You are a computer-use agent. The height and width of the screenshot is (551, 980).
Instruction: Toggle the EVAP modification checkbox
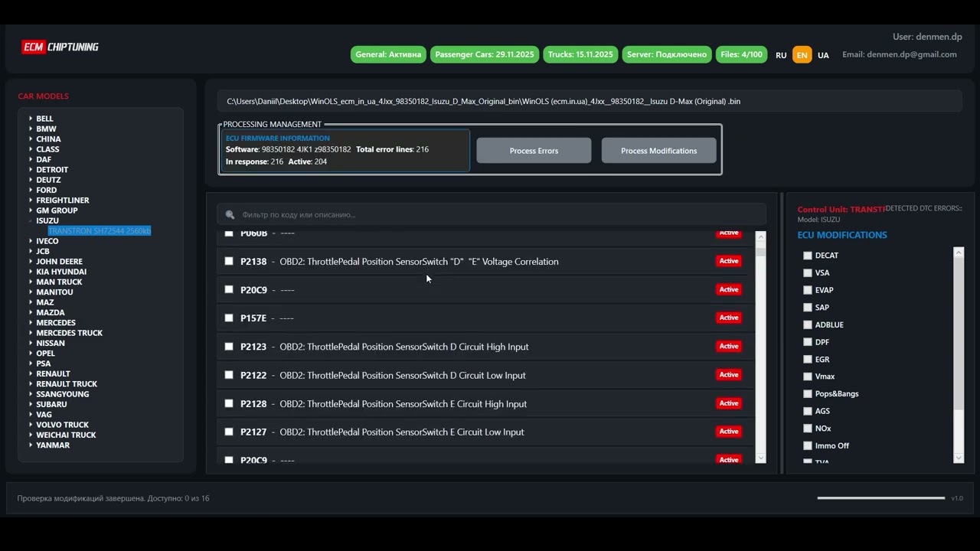[808, 290]
